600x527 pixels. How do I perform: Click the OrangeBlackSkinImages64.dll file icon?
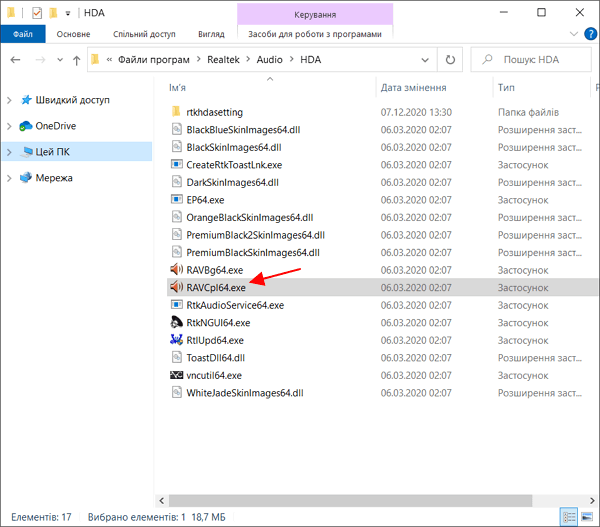pyautogui.click(x=176, y=217)
